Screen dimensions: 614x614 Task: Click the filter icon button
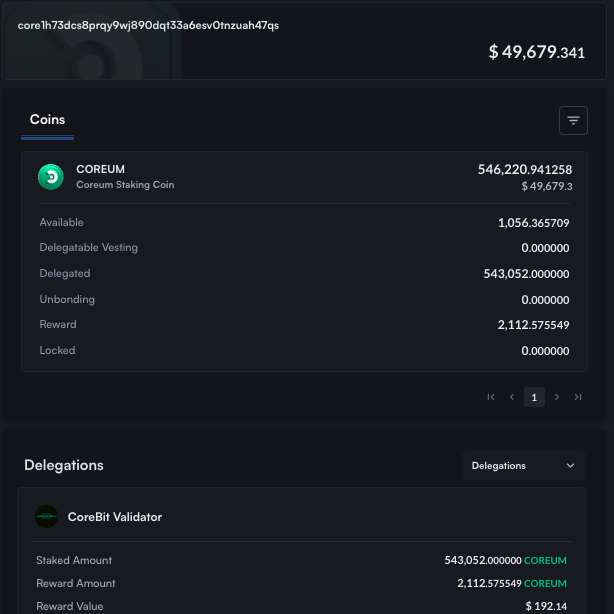pos(573,121)
